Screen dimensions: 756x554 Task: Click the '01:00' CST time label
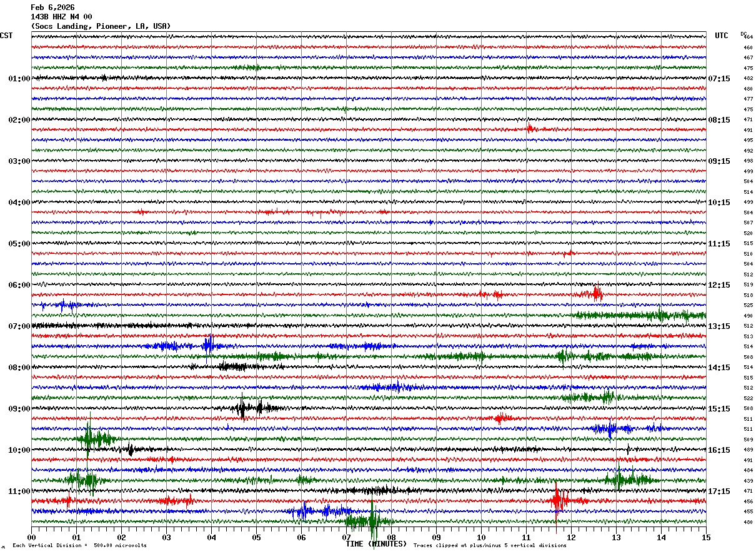(x=19, y=79)
